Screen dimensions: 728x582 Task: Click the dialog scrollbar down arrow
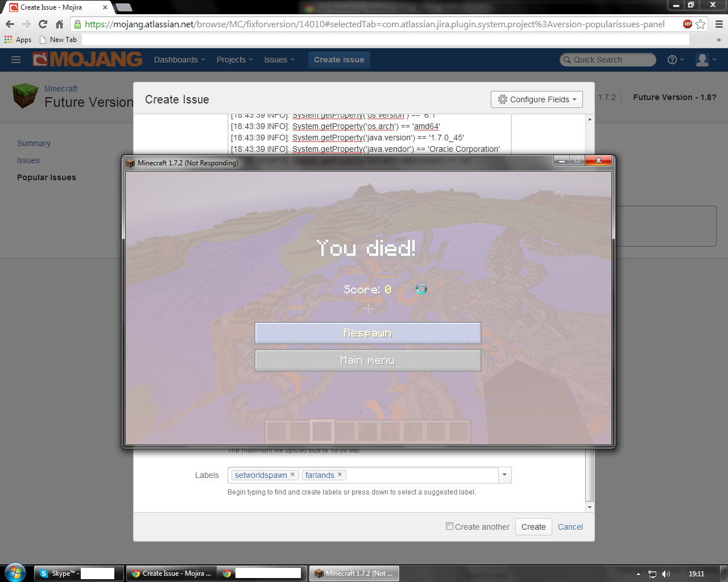coord(590,507)
